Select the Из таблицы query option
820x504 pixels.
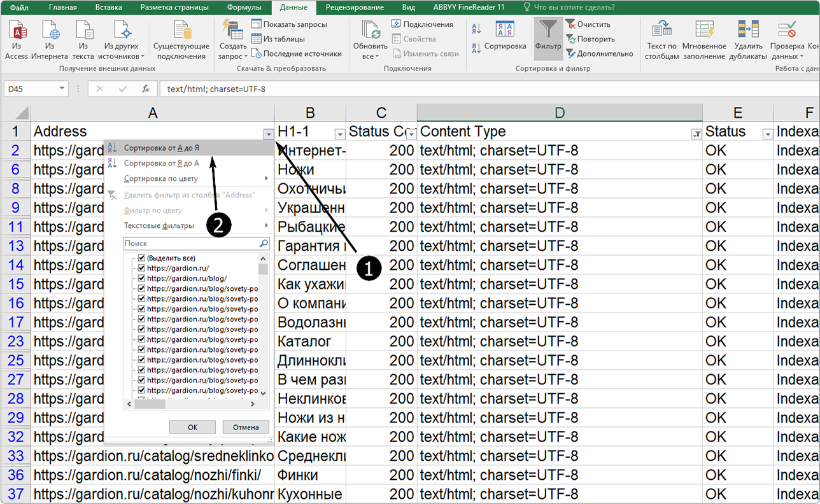pyautogui.click(x=278, y=39)
